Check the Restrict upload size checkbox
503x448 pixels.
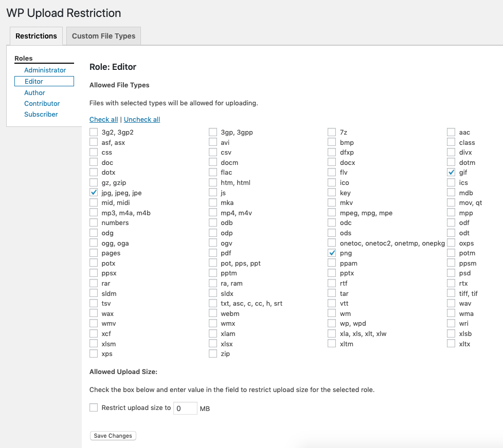tap(94, 407)
